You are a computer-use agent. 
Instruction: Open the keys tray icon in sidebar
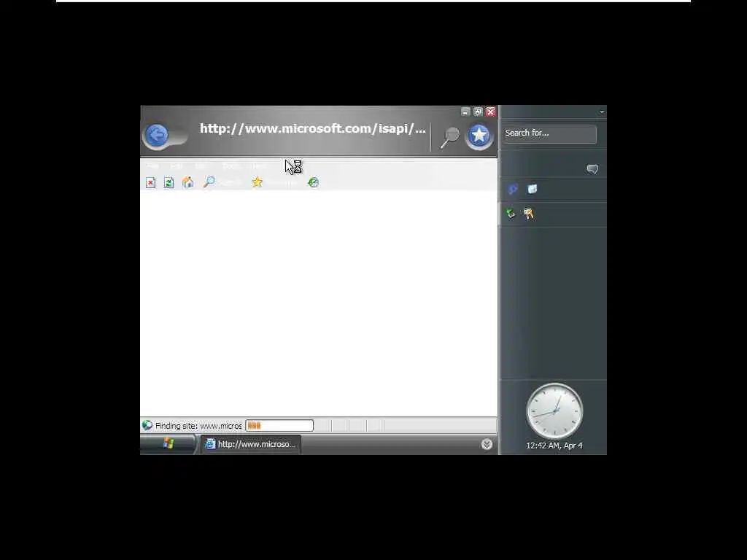[528, 214]
